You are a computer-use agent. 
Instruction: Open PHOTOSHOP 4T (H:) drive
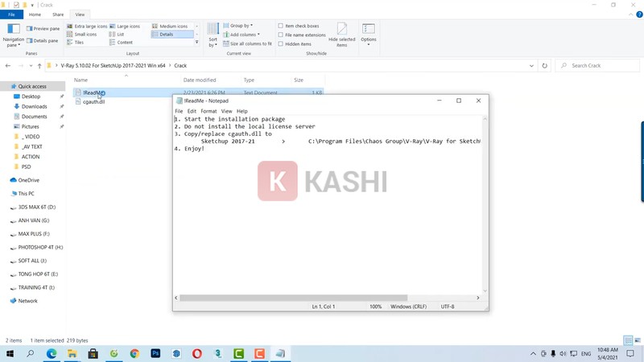(40, 247)
